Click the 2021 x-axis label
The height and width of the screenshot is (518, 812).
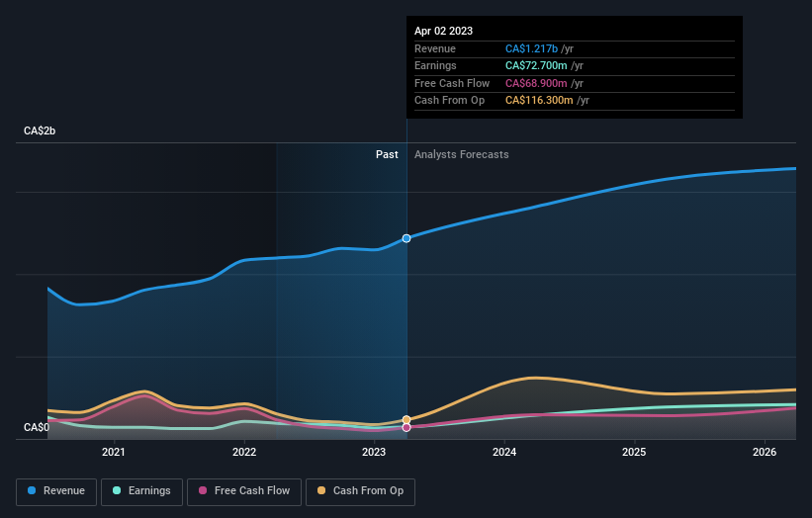(x=114, y=452)
